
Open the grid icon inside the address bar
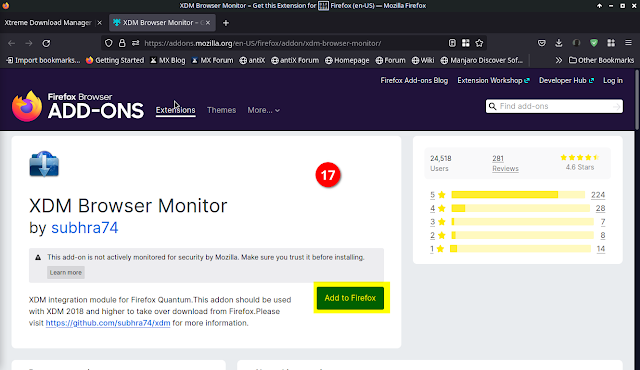pyautogui.click(x=466, y=43)
